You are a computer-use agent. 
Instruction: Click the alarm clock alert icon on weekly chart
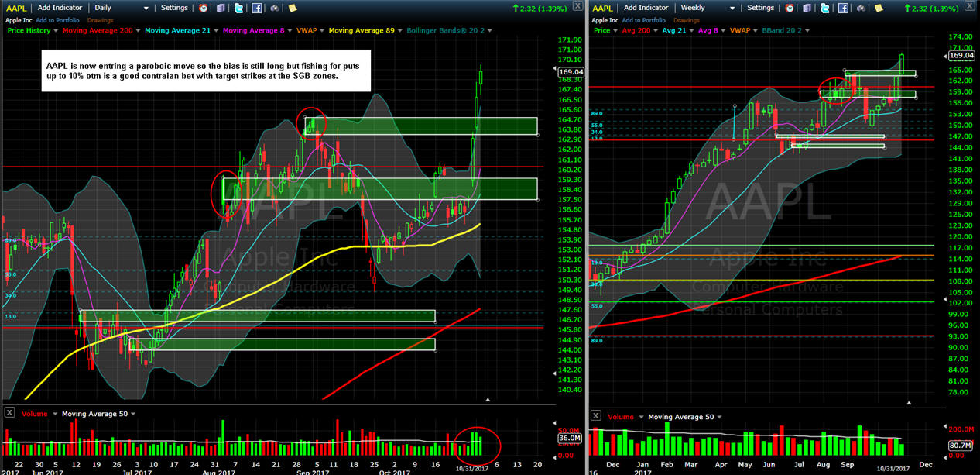tap(790, 8)
